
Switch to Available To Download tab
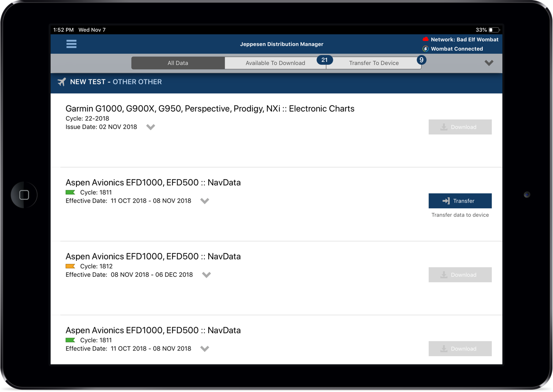[275, 63]
